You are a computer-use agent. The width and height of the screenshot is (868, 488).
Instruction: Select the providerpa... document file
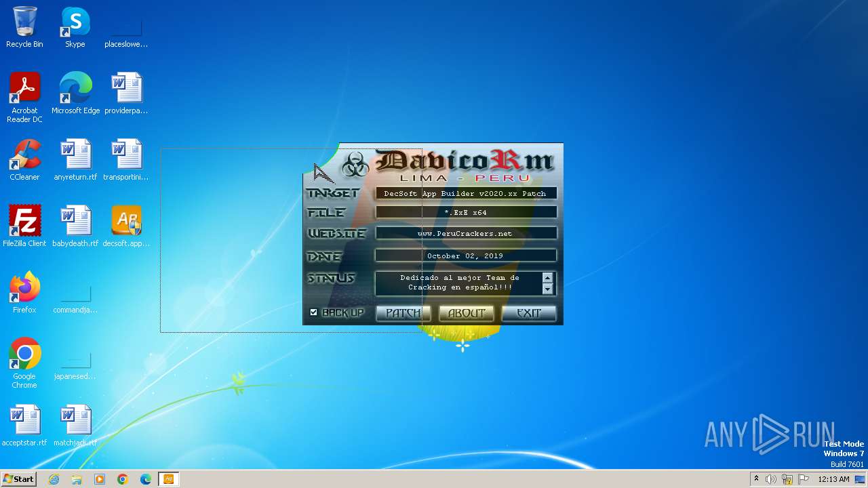(x=126, y=94)
